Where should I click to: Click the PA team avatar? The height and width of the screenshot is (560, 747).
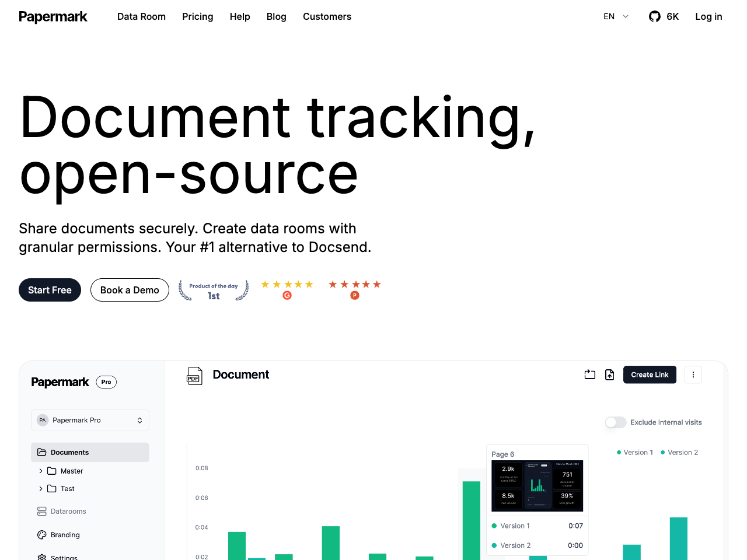point(43,420)
